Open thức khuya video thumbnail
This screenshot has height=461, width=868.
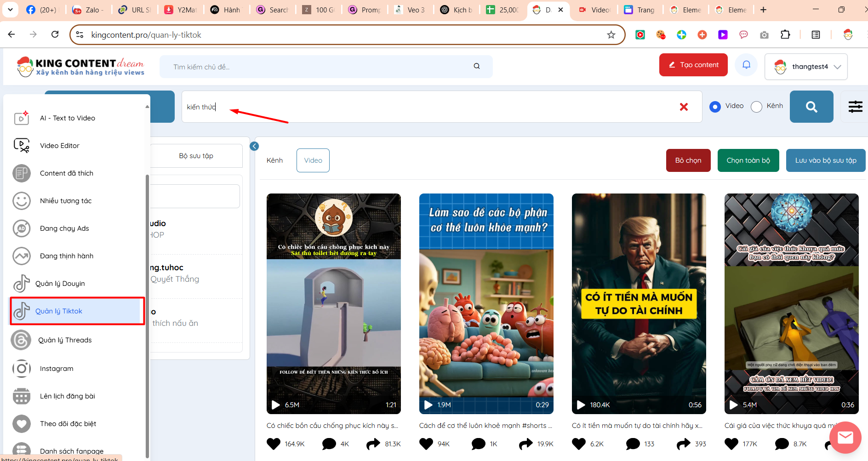(x=792, y=303)
